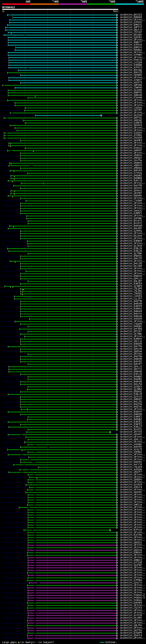Select hit UniRef100_Q3UGH3
Viewport: 146px width, 644px height.
pyautogui.click(x=131, y=133)
